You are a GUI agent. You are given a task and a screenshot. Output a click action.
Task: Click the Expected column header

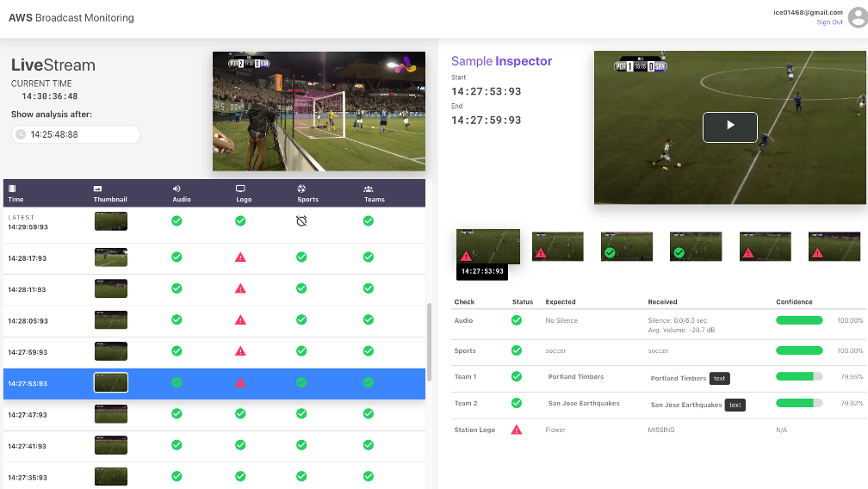561,302
